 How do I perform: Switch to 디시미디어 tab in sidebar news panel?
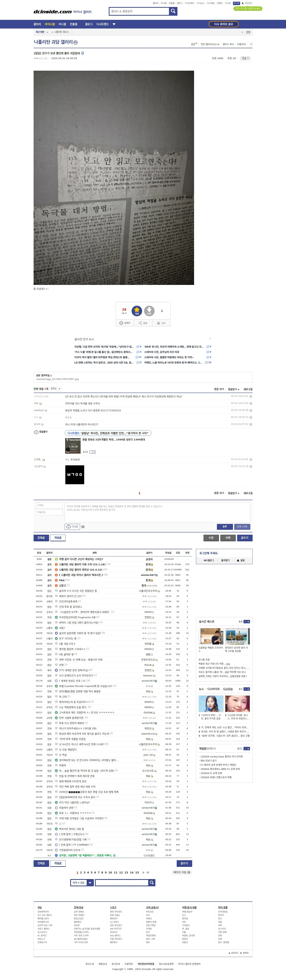213,689
